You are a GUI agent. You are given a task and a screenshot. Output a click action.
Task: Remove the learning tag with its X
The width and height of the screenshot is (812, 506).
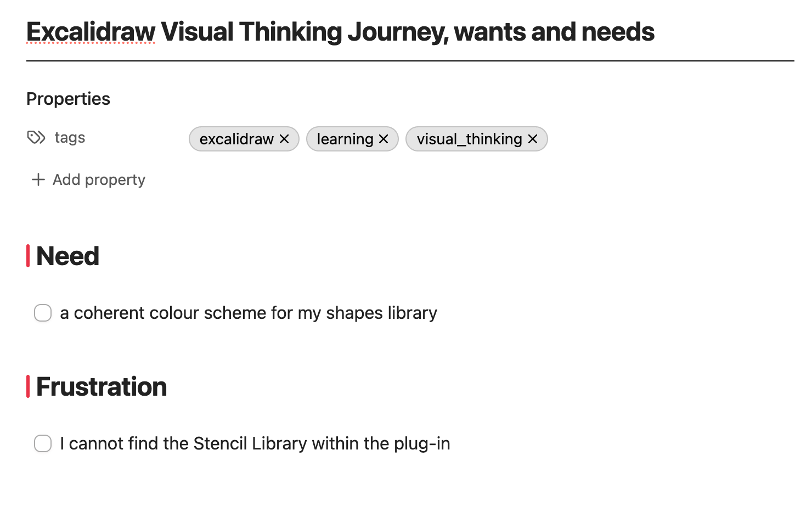pos(384,139)
